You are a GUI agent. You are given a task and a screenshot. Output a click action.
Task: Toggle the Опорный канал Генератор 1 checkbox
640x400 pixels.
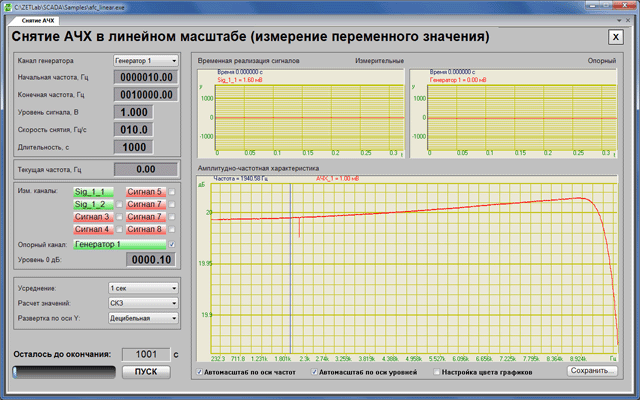(x=172, y=244)
